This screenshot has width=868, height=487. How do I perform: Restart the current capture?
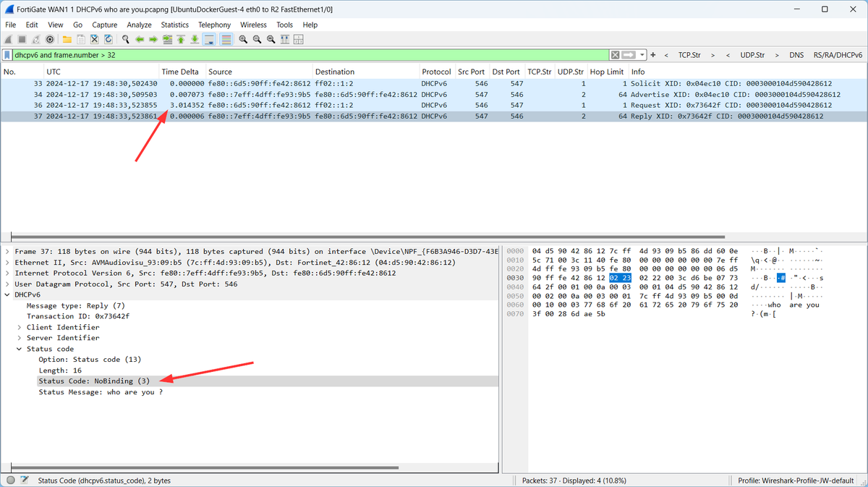[35, 39]
